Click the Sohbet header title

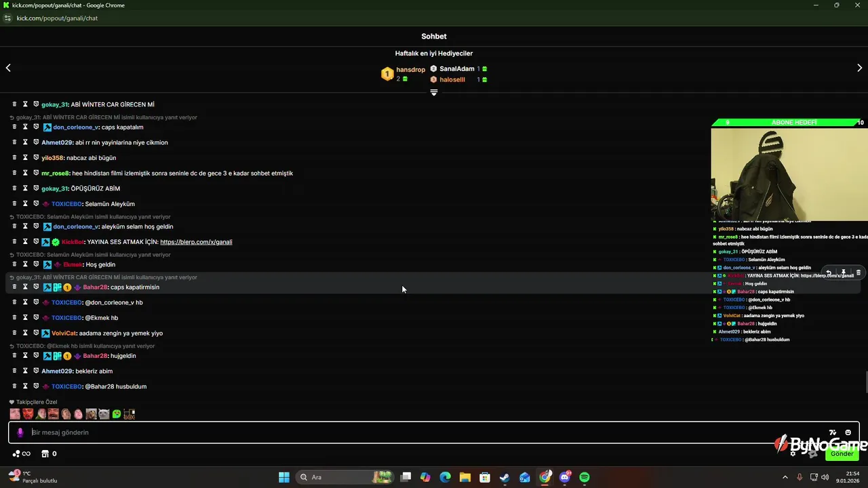click(x=434, y=37)
